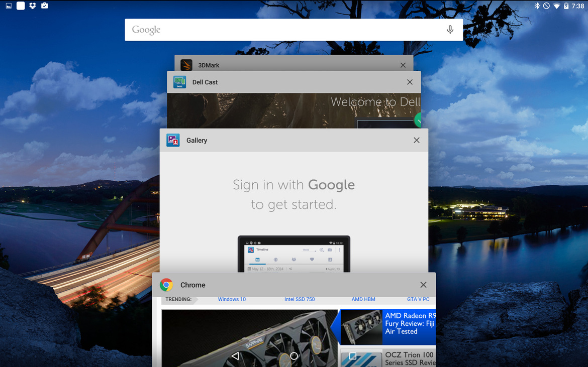588x367 pixels.
Task: Tap the Google search bar
Action: point(293,30)
